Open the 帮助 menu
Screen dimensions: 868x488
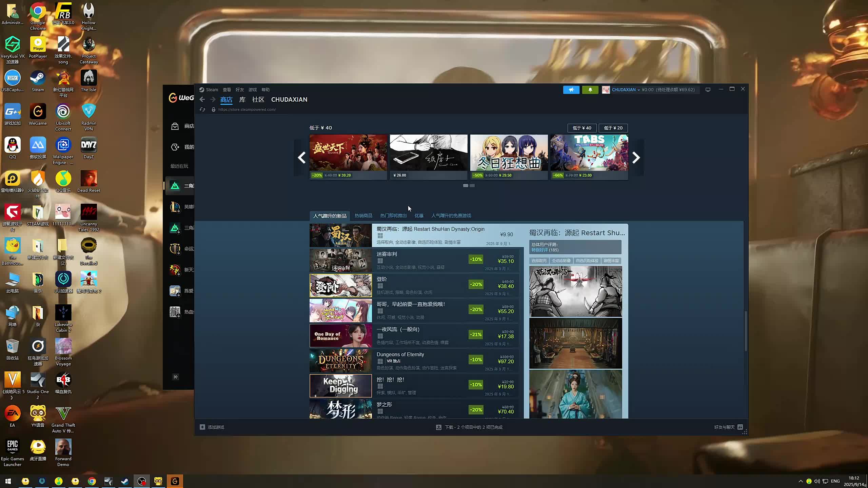[265, 90]
